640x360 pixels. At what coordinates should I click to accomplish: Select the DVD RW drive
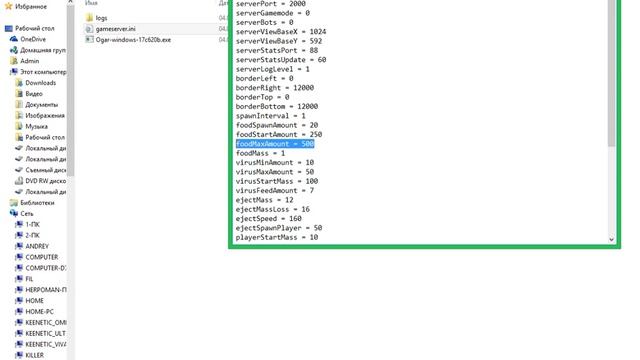(x=40, y=181)
